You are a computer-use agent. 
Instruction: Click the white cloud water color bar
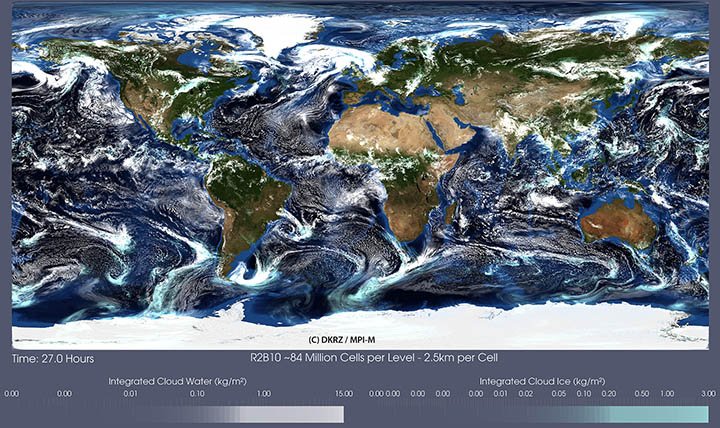(270, 414)
